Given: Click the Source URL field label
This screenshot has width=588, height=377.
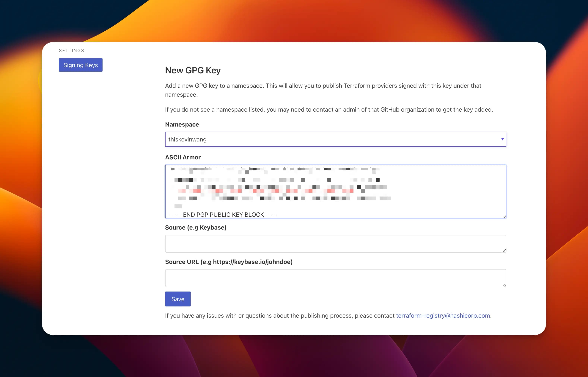Looking at the screenshot, I should click(x=229, y=262).
